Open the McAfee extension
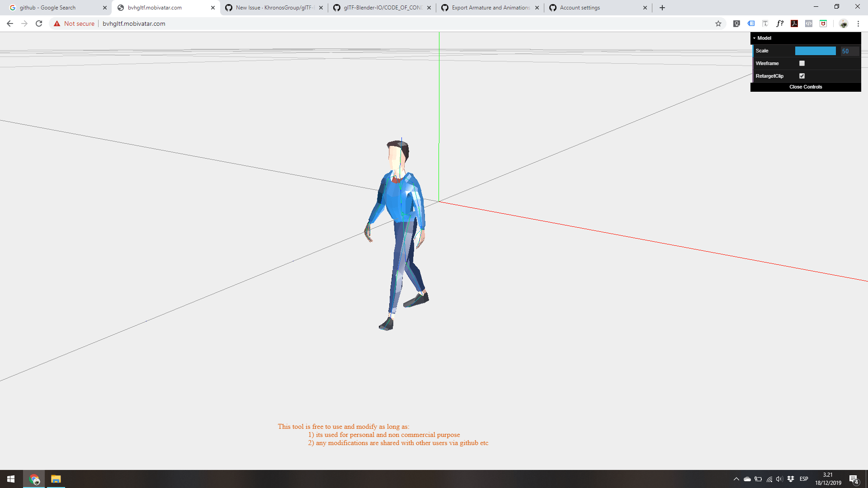The height and width of the screenshot is (488, 868). 823,23
